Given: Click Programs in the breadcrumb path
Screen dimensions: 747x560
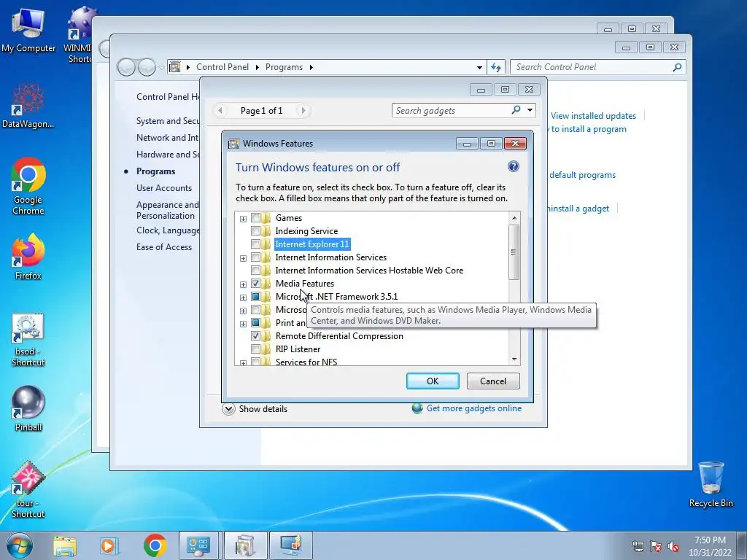Looking at the screenshot, I should pyautogui.click(x=284, y=67).
